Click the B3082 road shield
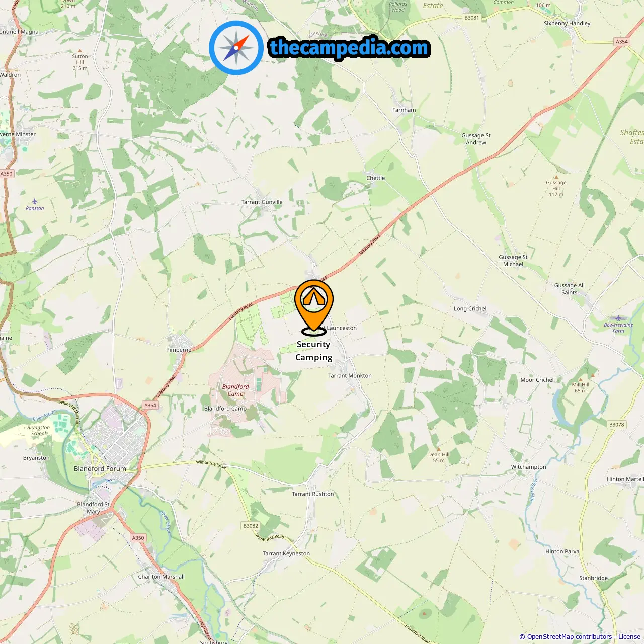The width and height of the screenshot is (644, 644). pyautogui.click(x=251, y=526)
